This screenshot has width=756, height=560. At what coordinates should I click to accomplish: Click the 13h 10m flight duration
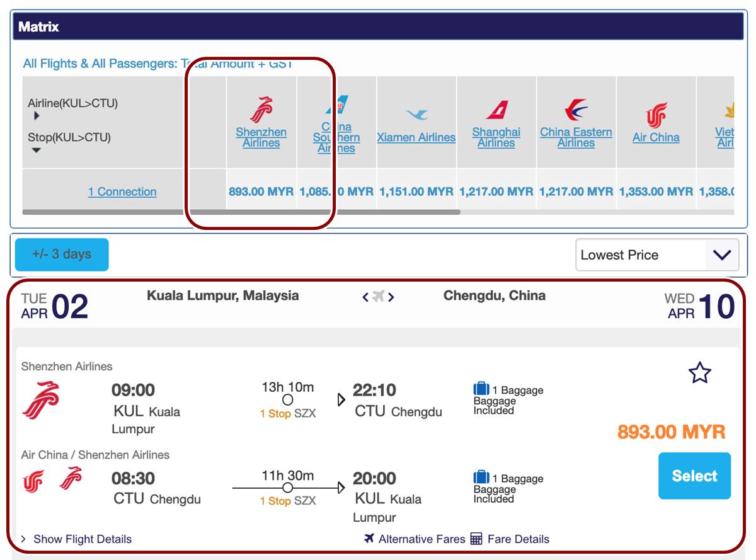coord(288,387)
